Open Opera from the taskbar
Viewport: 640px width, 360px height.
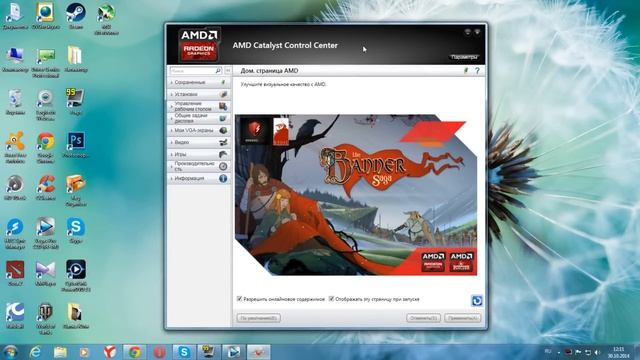point(160,352)
